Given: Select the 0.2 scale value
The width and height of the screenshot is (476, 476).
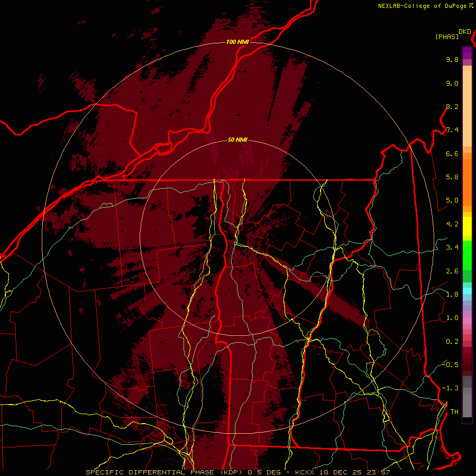Looking at the screenshot, I should coord(452,342).
